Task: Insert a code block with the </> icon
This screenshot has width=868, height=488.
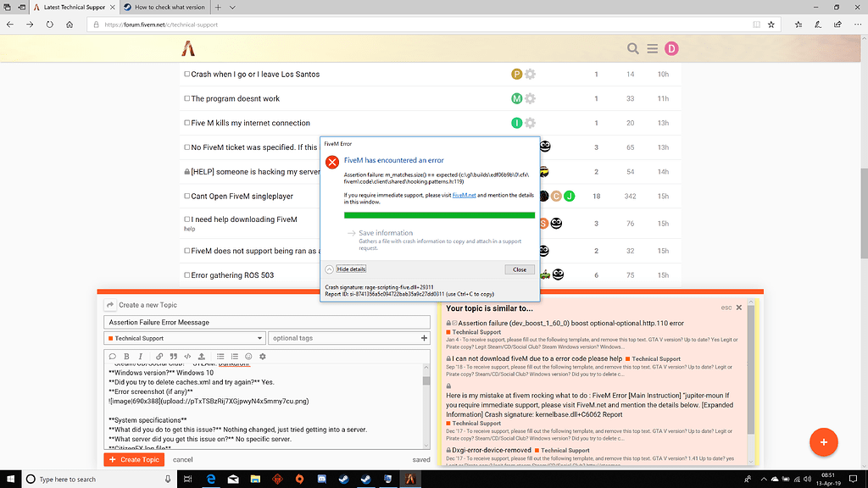Action: (x=188, y=356)
